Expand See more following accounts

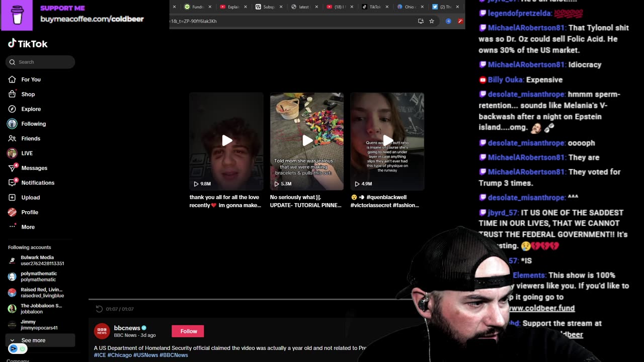(x=40, y=340)
